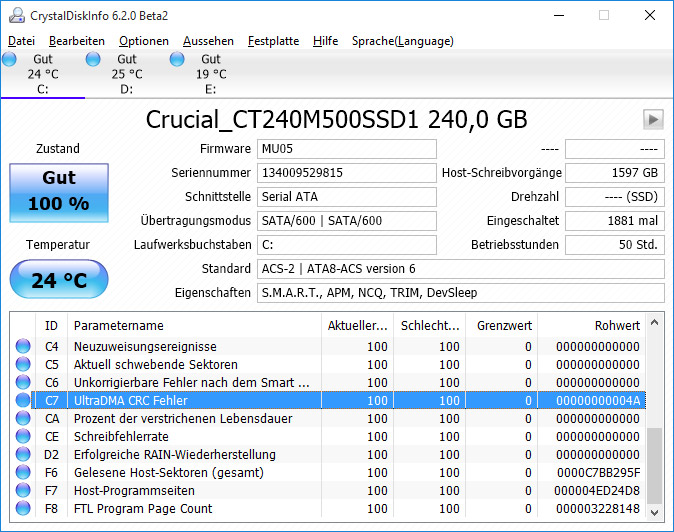Select drive C: tab with 24 °C
674x532 pixels.
(x=43, y=74)
